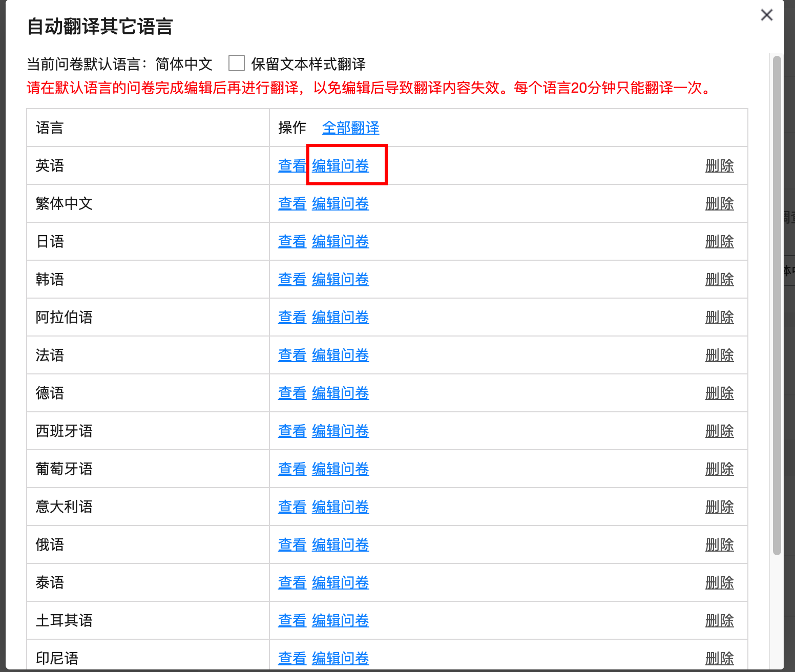The image size is (795, 672).
Task: Click the 操作 column header text
Action: 292,128
